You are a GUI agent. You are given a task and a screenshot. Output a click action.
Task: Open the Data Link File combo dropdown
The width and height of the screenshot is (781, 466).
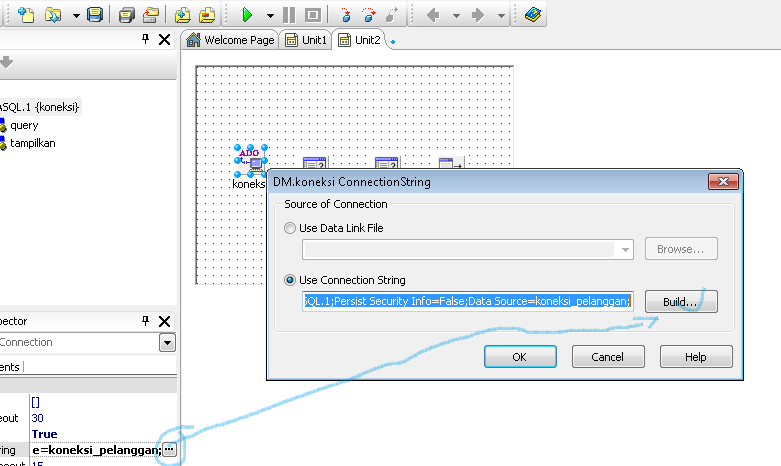click(625, 249)
